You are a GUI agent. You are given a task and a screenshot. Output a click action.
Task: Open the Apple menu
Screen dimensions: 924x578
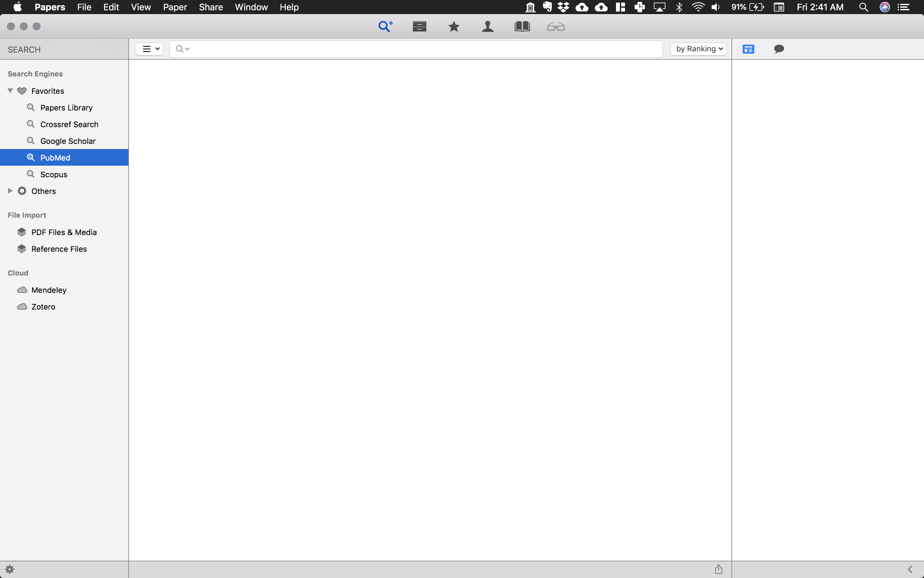coord(18,7)
